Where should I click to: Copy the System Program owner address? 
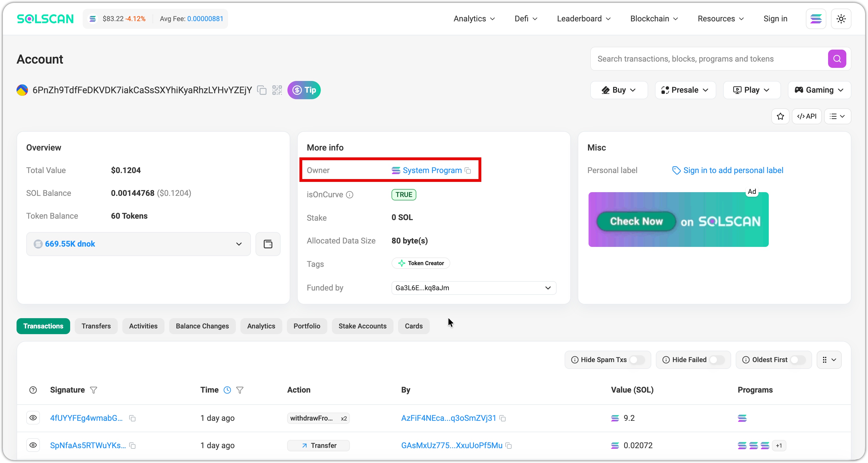468,170
